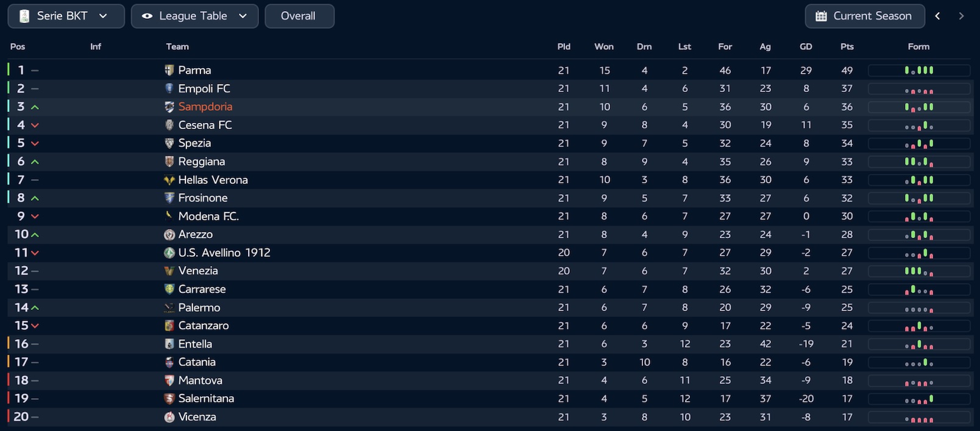Image resolution: width=980 pixels, height=431 pixels.
Task: Click the Arezzo club badge icon
Action: [x=169, y=234]
